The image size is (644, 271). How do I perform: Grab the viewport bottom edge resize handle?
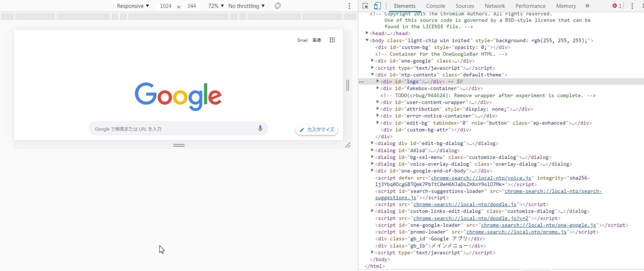click(x=179, y=145)
